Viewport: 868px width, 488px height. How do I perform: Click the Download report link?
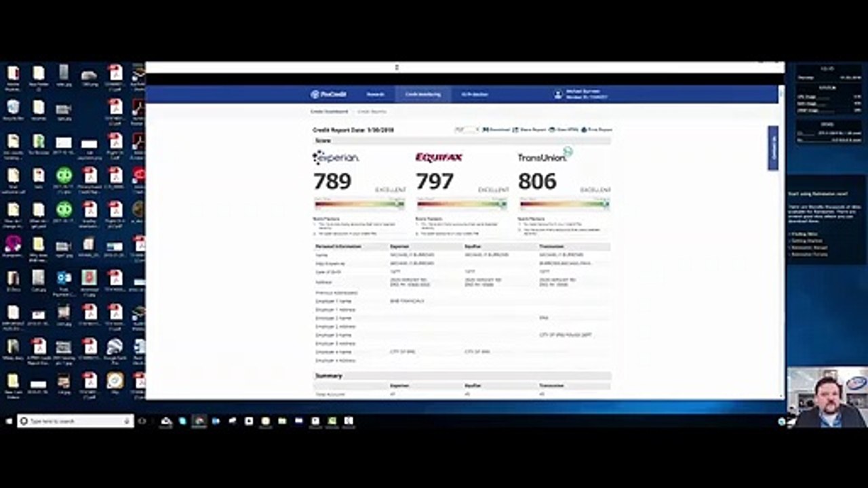(496, 129)
